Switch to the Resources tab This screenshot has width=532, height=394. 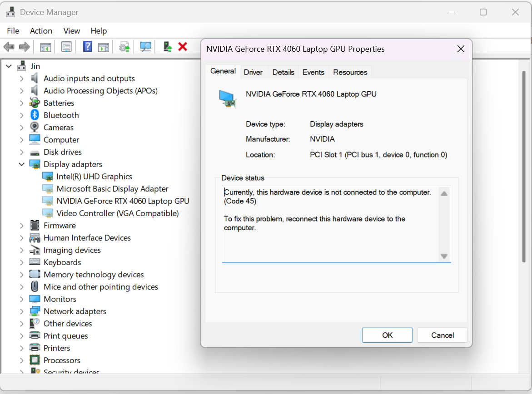click(x=350, y=72)
